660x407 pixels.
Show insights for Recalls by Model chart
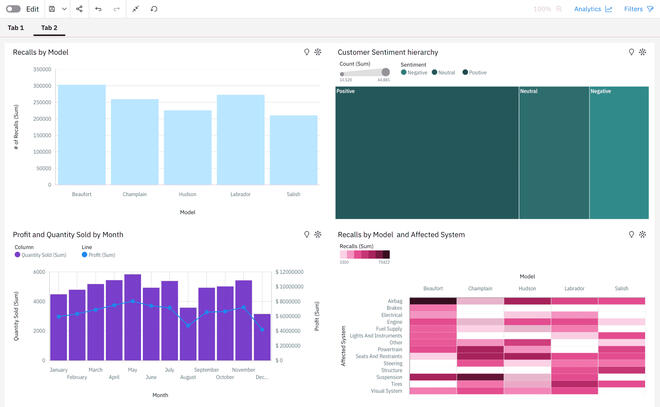tap(307, 51)
